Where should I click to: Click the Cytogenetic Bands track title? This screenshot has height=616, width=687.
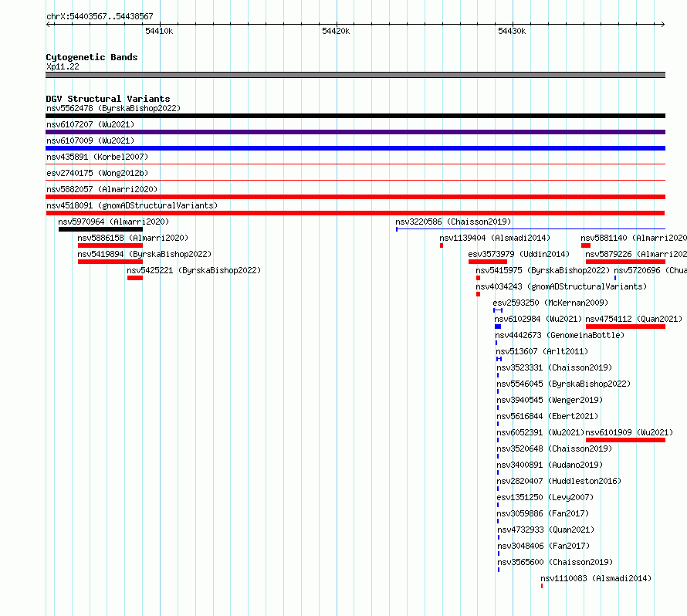tap(92, 57)
